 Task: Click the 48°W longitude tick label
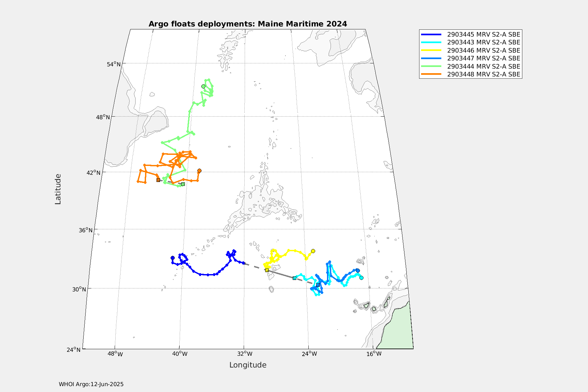pos(115,354)
